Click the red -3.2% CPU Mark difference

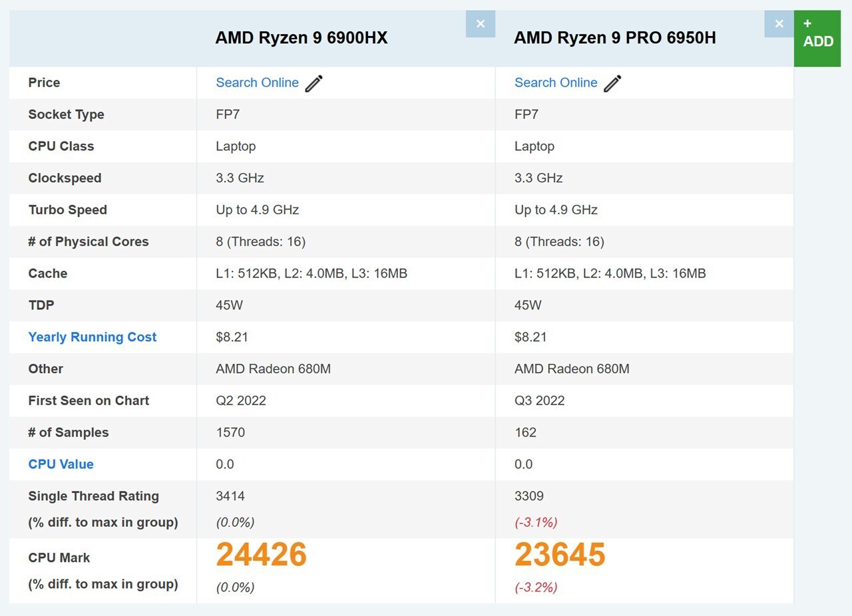[x=536, y=587]
